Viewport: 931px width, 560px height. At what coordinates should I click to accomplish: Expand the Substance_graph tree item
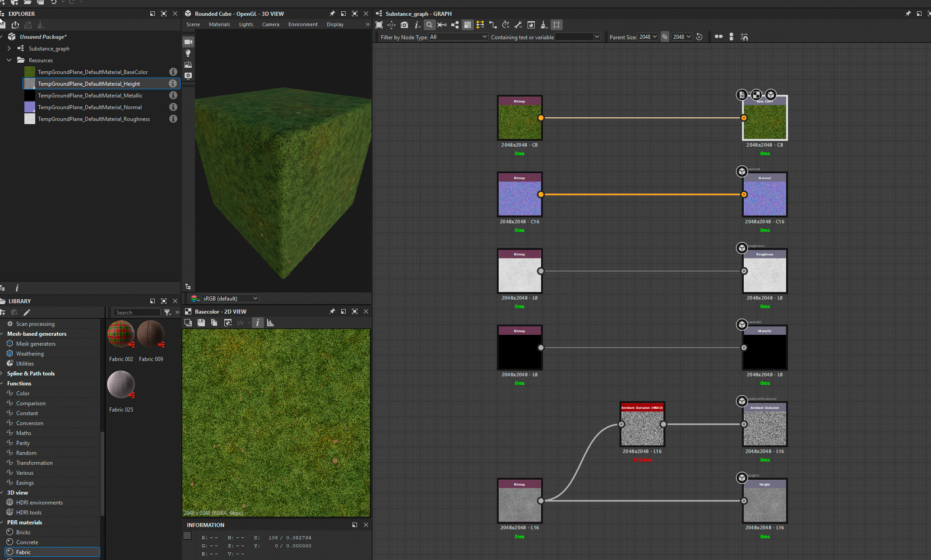click(9, 48)
